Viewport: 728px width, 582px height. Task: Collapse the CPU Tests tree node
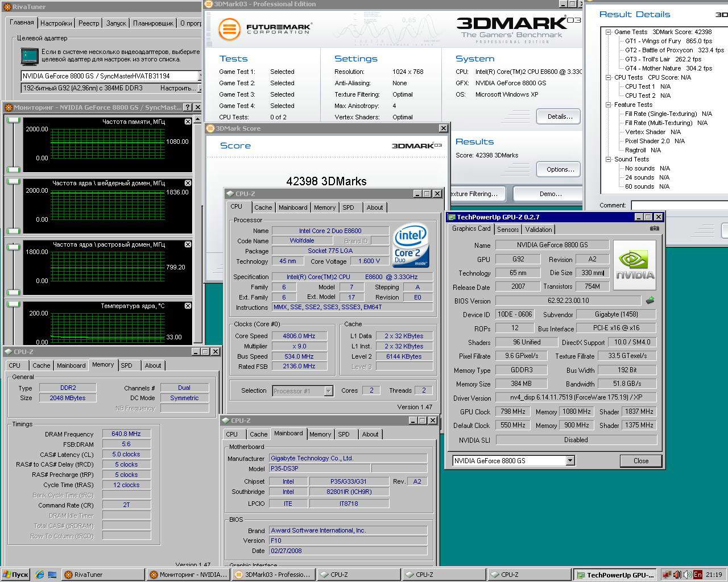coord(608,77)
